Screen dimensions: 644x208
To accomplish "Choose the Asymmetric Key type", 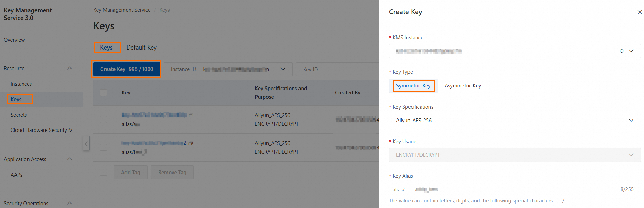I will pyautogui.click(x=462, y=86).
